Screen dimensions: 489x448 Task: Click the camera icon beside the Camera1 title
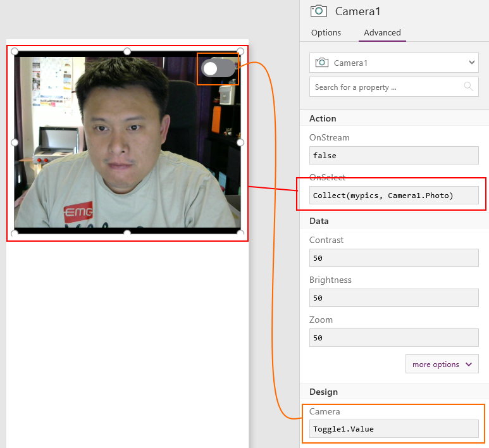[x=318, y=11]
